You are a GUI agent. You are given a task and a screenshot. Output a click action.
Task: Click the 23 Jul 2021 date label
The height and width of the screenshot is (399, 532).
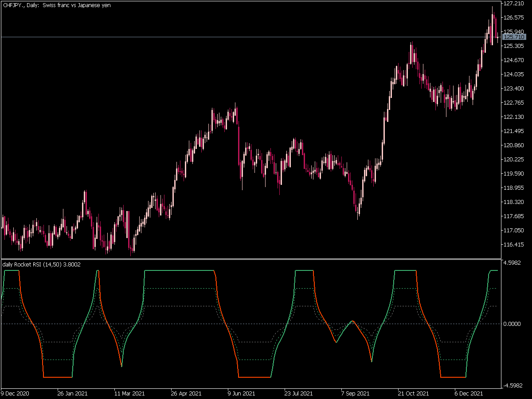300,394
